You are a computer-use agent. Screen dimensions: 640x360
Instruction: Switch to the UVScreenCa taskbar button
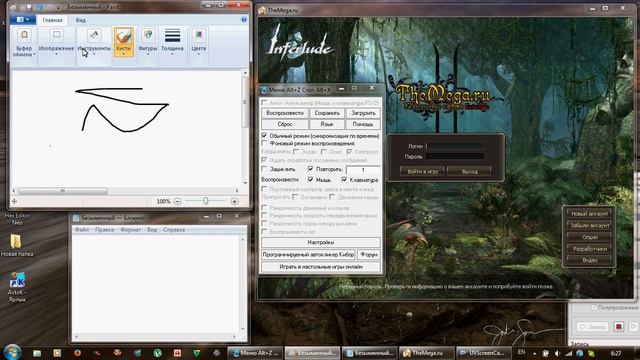tap(484, 353)
